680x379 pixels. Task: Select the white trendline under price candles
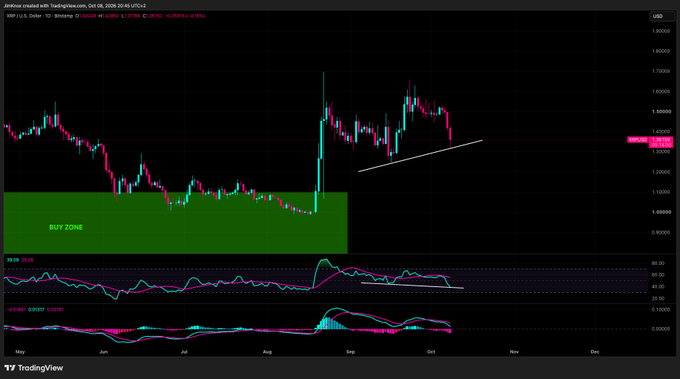pyautogui.click(x=420, y=156)
